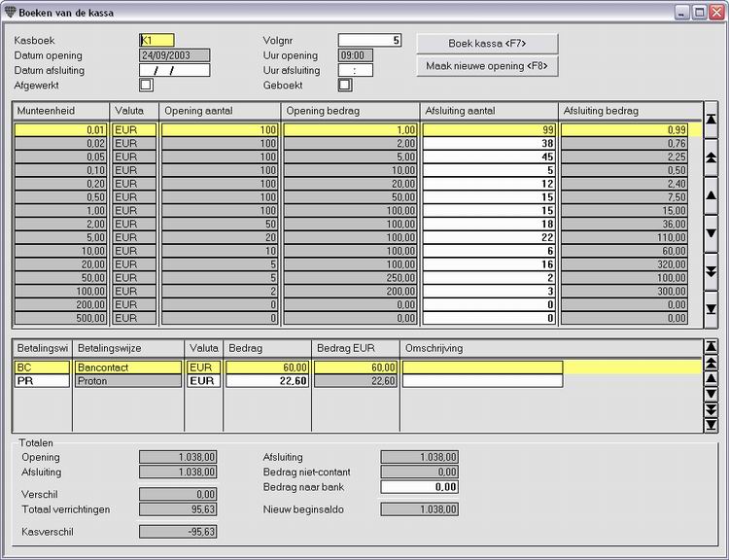Page down in payment methods grid
This screenshot has height=560, width=729.
click(711, 409)
